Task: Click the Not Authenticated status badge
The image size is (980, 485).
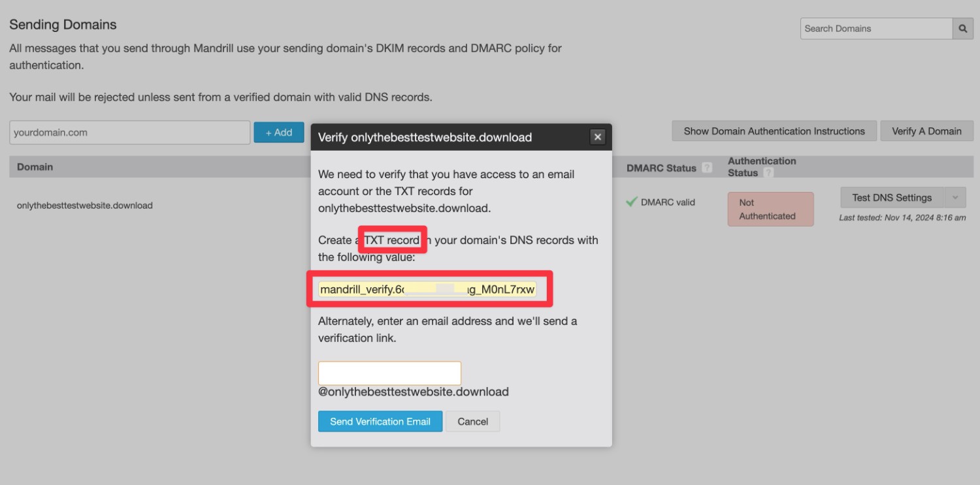Action: tap(771, 209)
